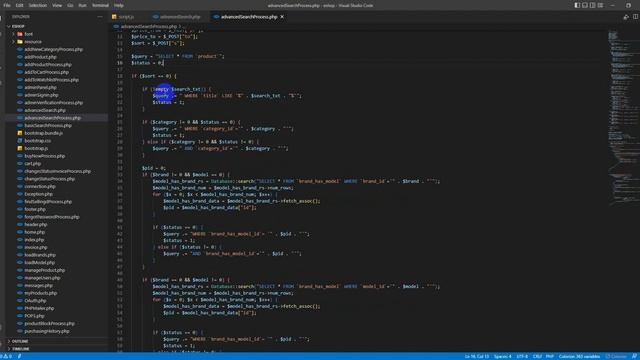This screenshot has width=640, height=360.
Task: Open purchasingHistory.php file
Action: 47,331
